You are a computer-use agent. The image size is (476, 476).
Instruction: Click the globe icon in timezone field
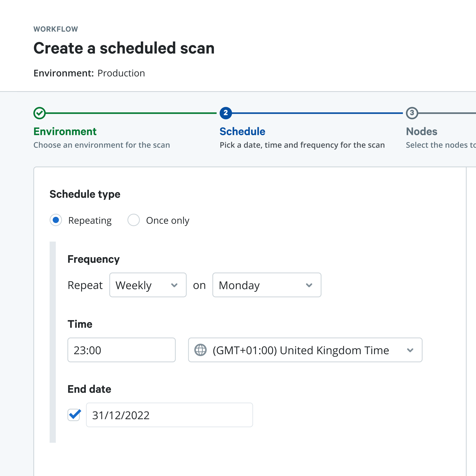pos(200,350)
